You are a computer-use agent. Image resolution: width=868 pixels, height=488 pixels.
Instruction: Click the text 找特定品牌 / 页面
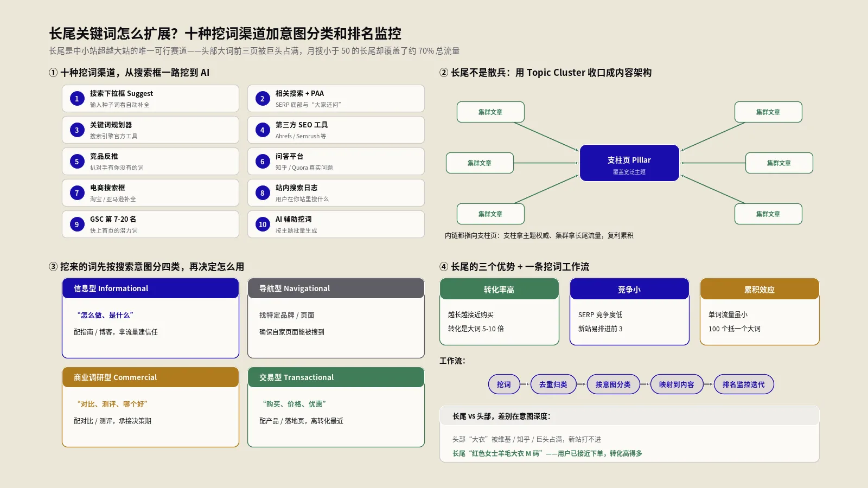pos(287,315)
